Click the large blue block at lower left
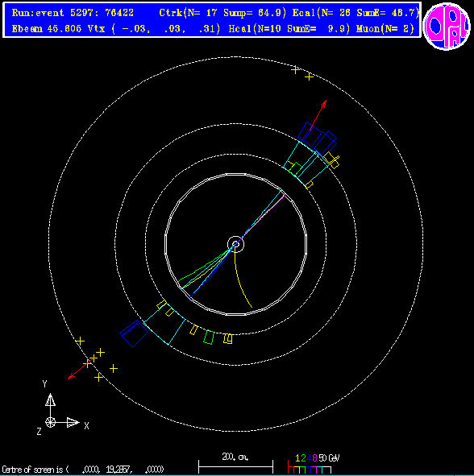Screen dimensions: 474x476 [x=134, y=333]
